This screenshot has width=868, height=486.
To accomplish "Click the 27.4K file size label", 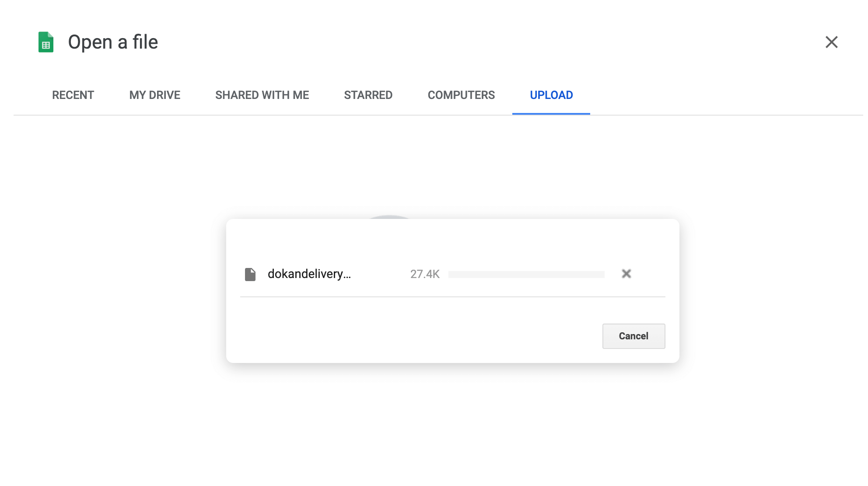I will (425, 274).
